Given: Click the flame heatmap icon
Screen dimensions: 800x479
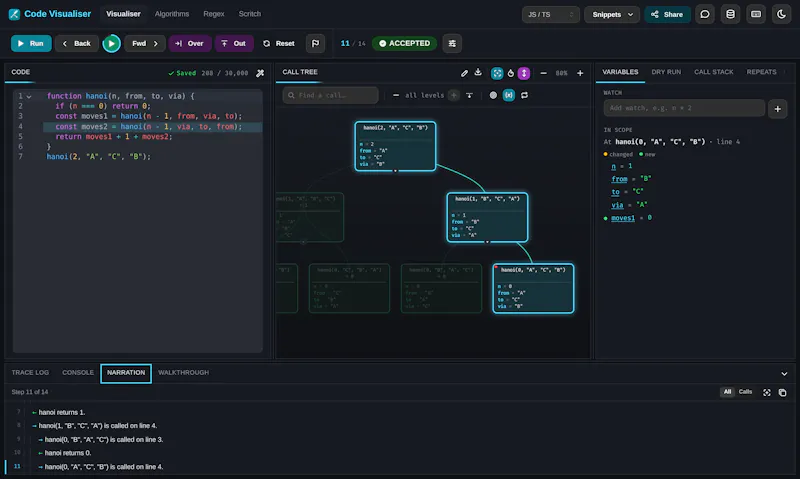Looking at the screenshot, I should (511, 73).
